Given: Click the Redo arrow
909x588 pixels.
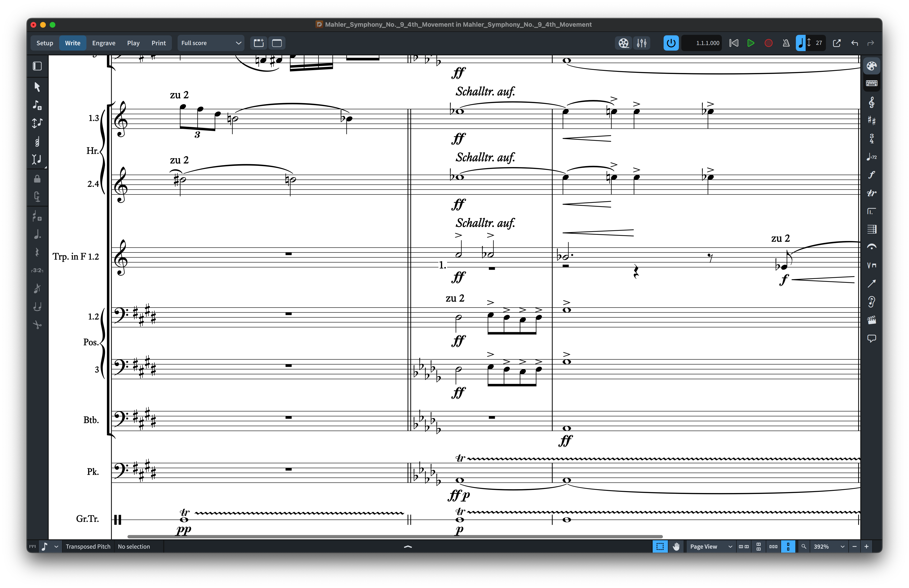Looking at the screenshot, I should click(x=871, y=43).
